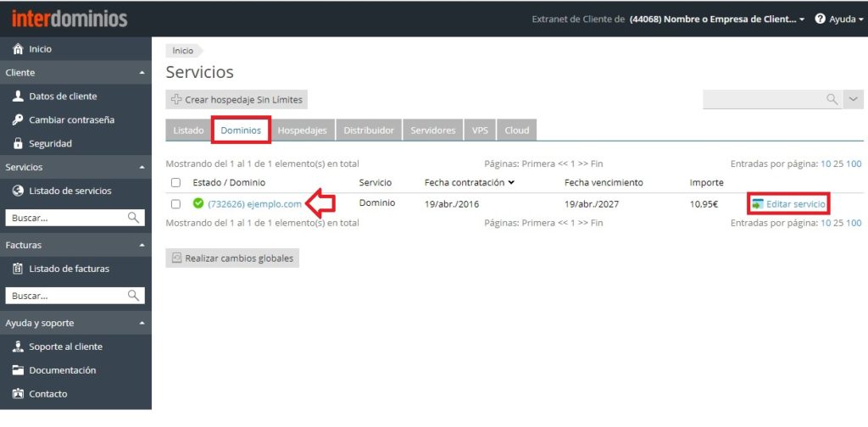Click the invoices search magnifier icon in sidebar

coord(133,296)
